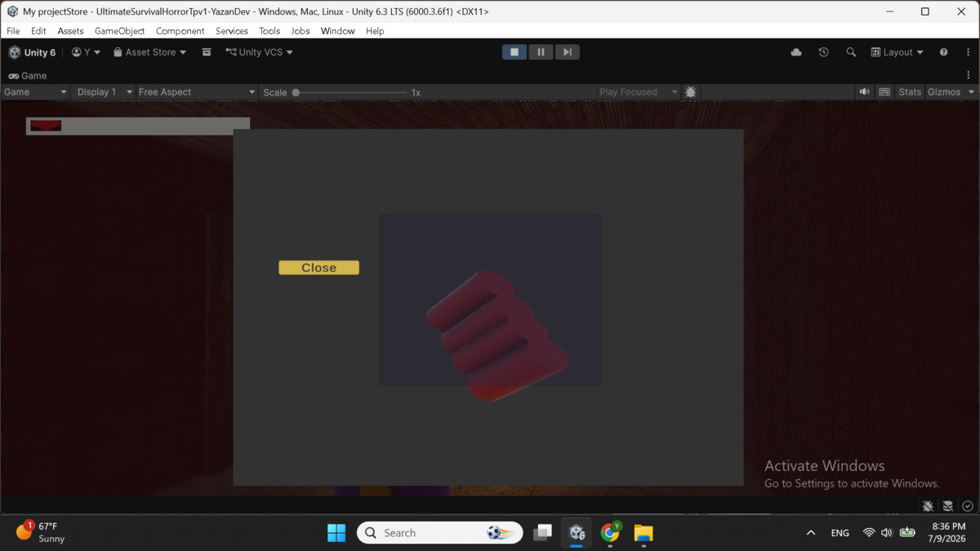This screenshot has height=551, width=980.
Task: Click the red dynamite item preview image
Action: [497, 335]
